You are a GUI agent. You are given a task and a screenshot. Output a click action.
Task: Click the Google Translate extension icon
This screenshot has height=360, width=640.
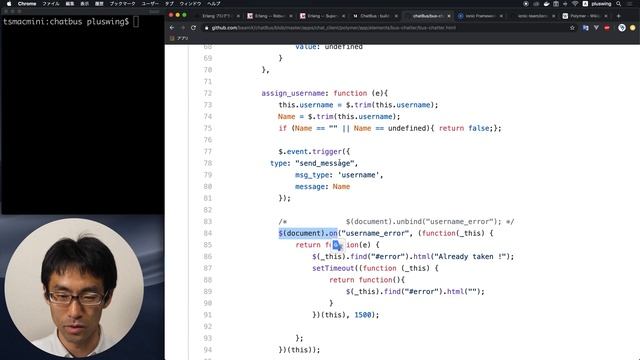coord(586,28)
